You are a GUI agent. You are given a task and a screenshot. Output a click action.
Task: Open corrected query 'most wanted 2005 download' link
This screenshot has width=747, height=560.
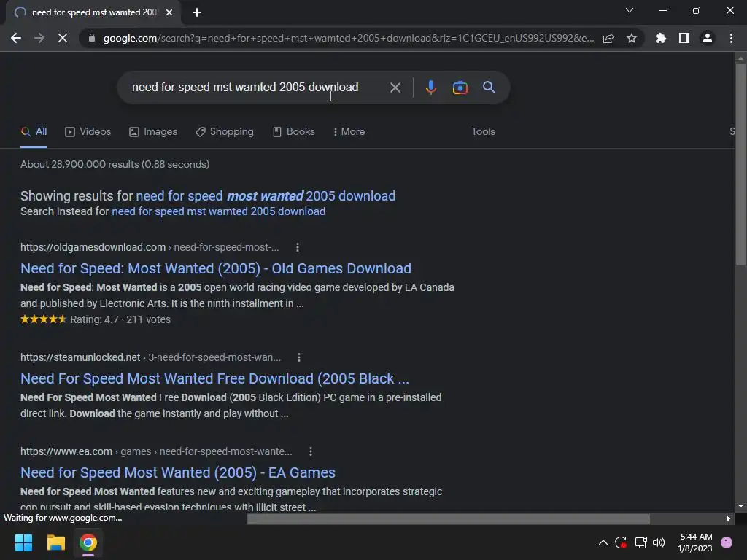266,195
